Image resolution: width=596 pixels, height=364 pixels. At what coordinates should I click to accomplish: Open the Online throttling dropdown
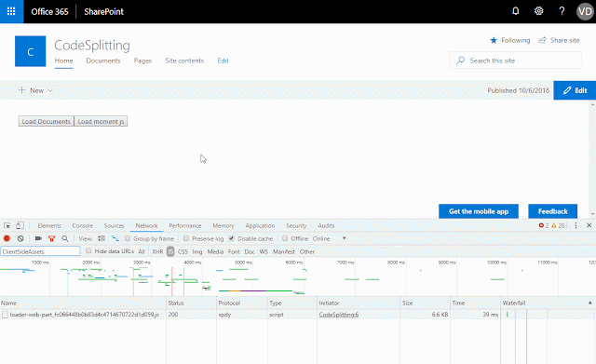tap(329, 238)
